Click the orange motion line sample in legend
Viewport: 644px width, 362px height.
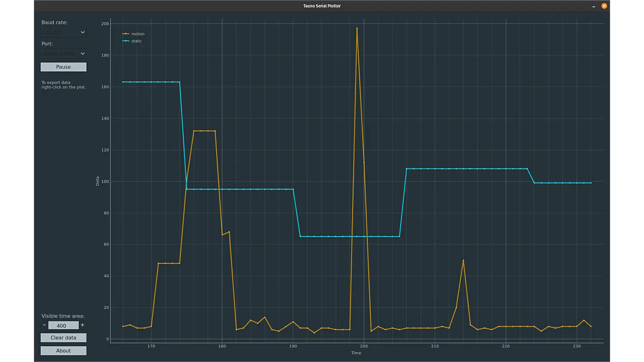tap(125, 34)
